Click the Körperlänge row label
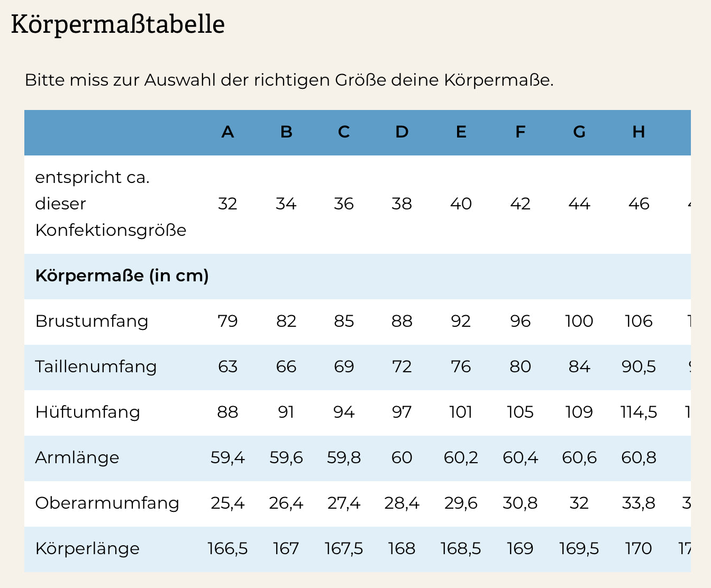The width and height of the screenshot is (711, 588). [x=87, y=549]
